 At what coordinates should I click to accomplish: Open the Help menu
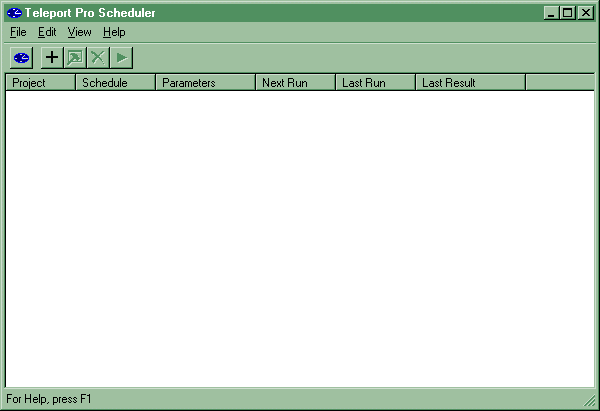point(114,32)
